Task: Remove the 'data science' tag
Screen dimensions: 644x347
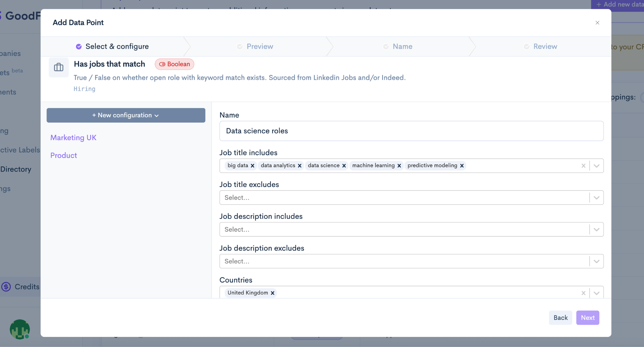Action: 344,166
